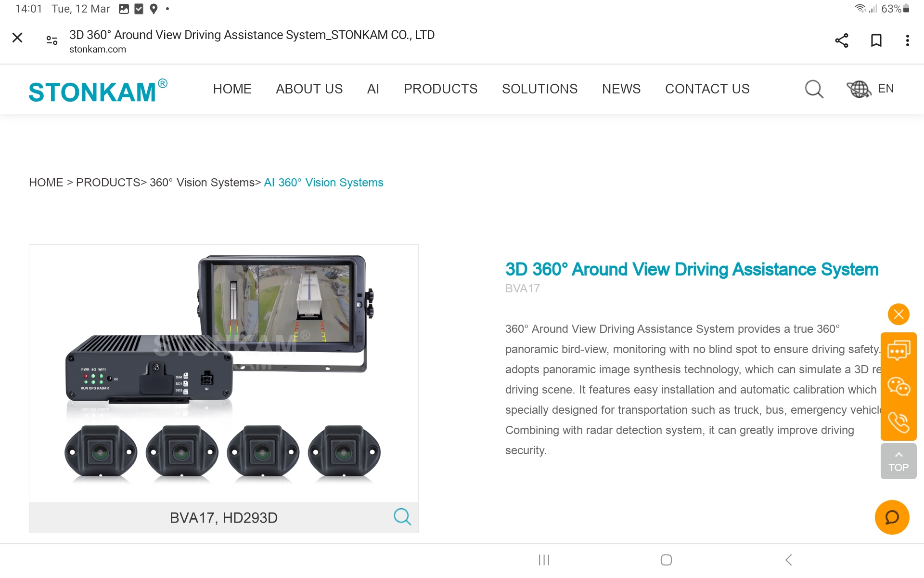Zoom product image with magnifier icon
The height and width of the screenshot is (578, 924).
pyautogui.click(x=402, y=517)
